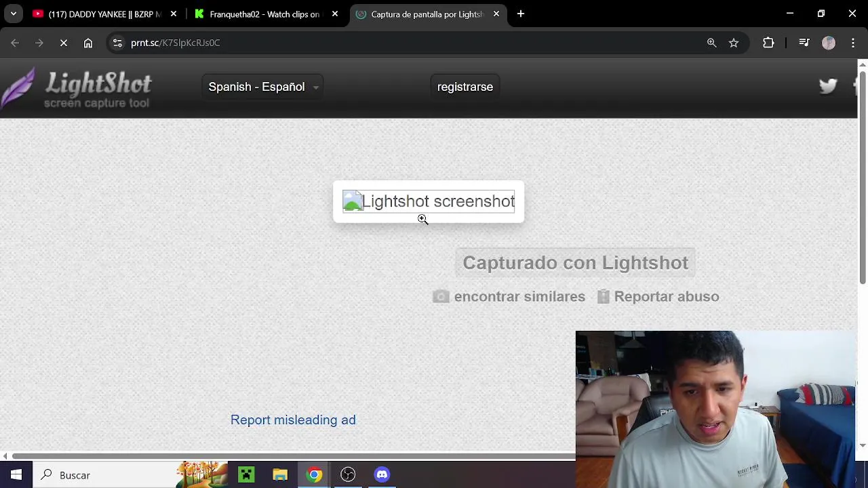Click Reportar abuso link
Image resolution: width=868 pixels, height=488 pixels.
[667, 296]
